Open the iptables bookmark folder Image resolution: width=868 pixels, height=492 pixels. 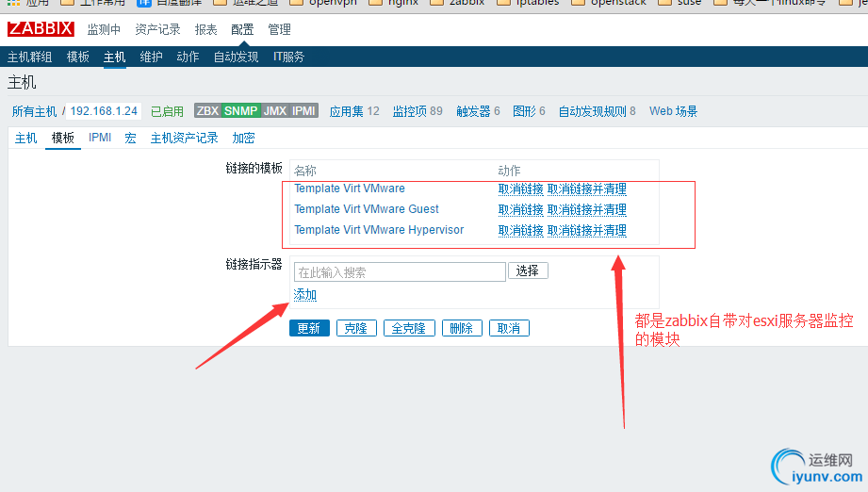pyautogui.click(x=528, y=3)
